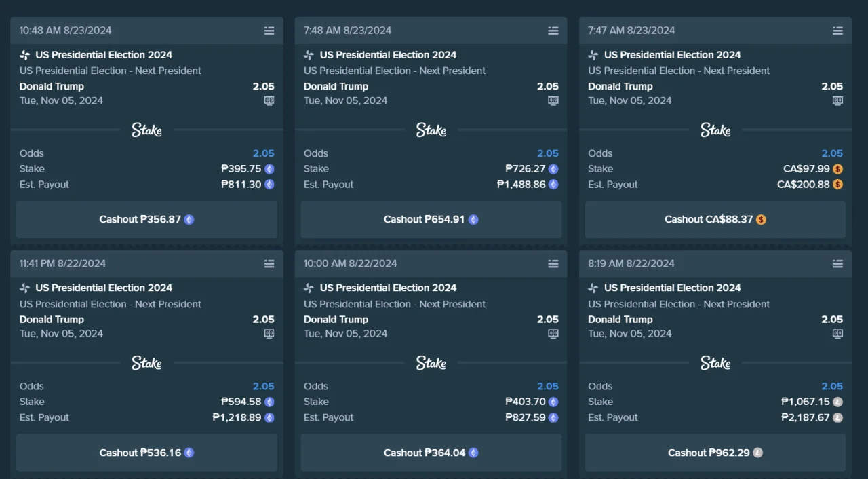Click the Ethereum coin icon beside ₱1,488.86 payout
The height and width of the screenshot is (479, 868).
pyautogui.click(x=553, y=185)
